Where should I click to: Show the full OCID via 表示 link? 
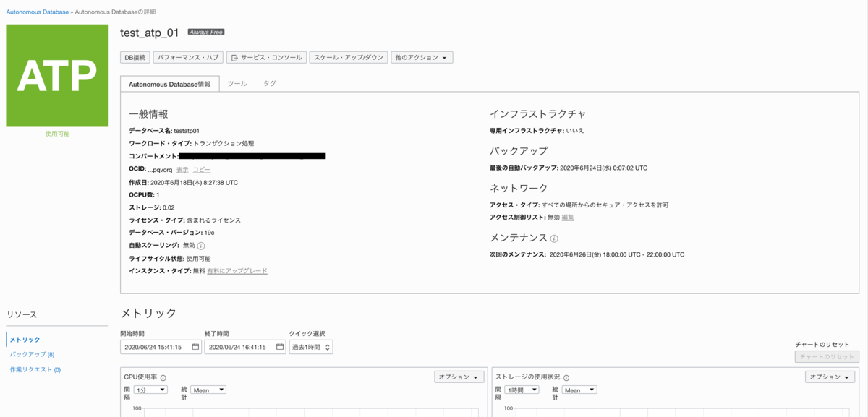pyautogui.click(x=182, y=170)
